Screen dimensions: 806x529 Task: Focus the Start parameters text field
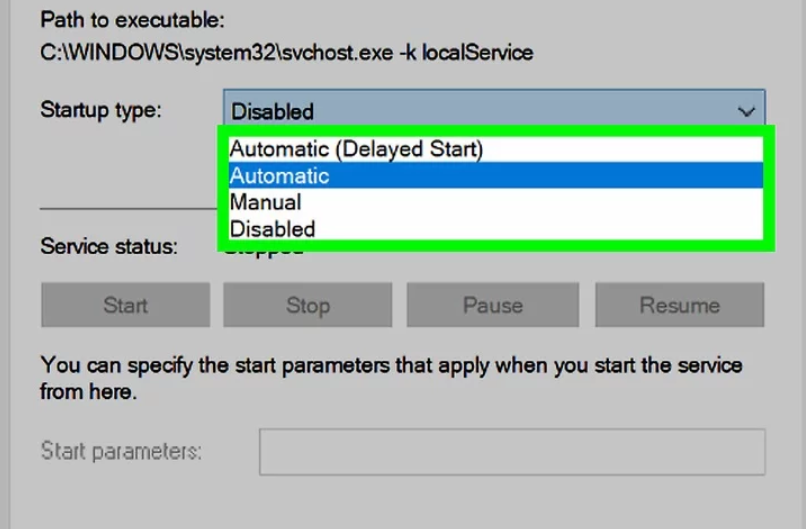click(x=512, y=452)
